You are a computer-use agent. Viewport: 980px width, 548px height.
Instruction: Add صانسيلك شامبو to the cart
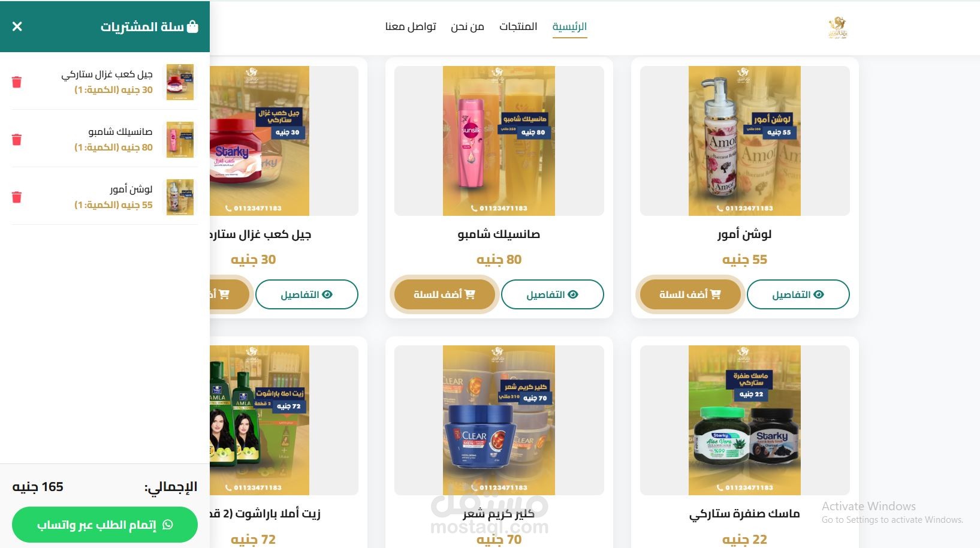[x=444, y=294]
